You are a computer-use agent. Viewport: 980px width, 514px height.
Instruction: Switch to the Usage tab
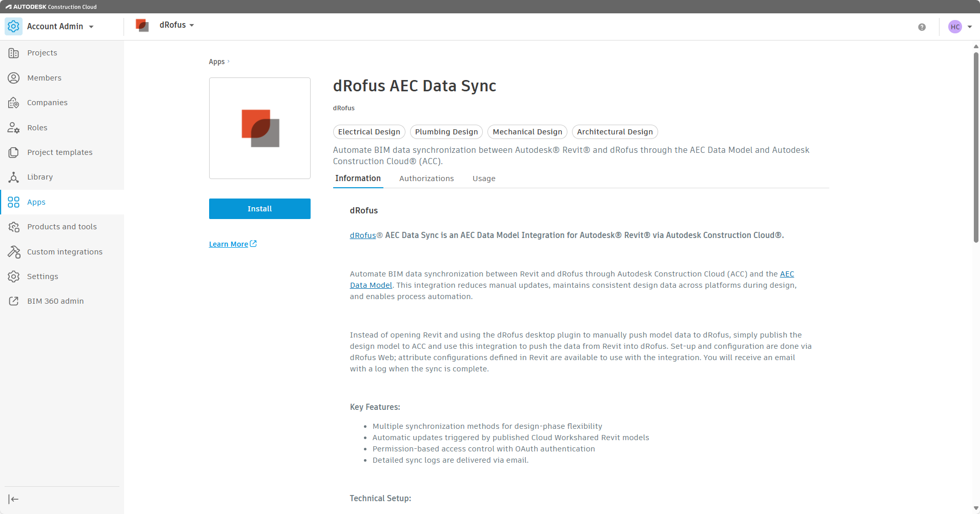click(x=483, y=179)
